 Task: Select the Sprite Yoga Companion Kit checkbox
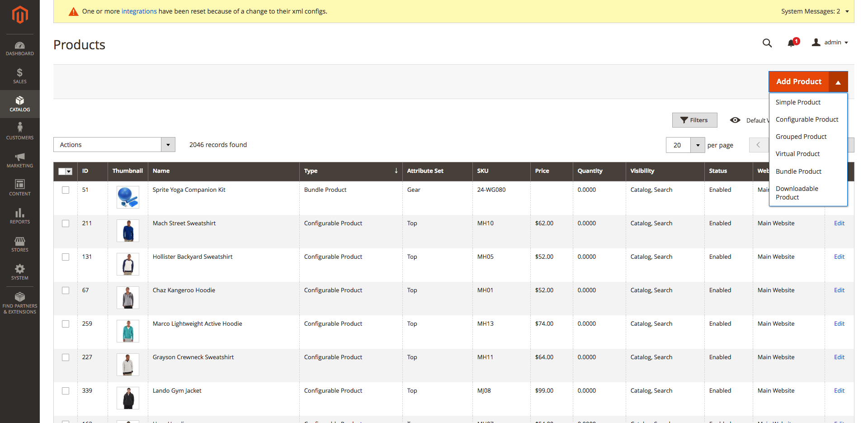coord(66,190)
